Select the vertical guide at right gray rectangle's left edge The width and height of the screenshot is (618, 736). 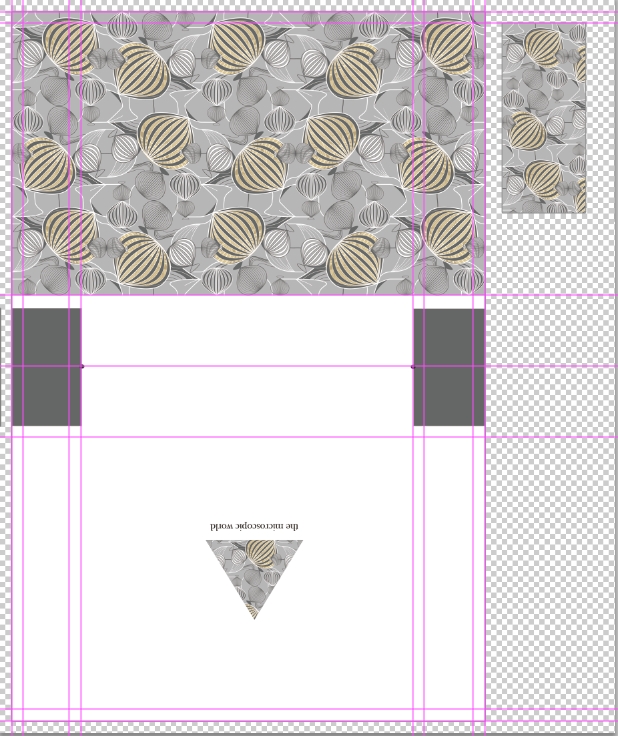point(413,500)
